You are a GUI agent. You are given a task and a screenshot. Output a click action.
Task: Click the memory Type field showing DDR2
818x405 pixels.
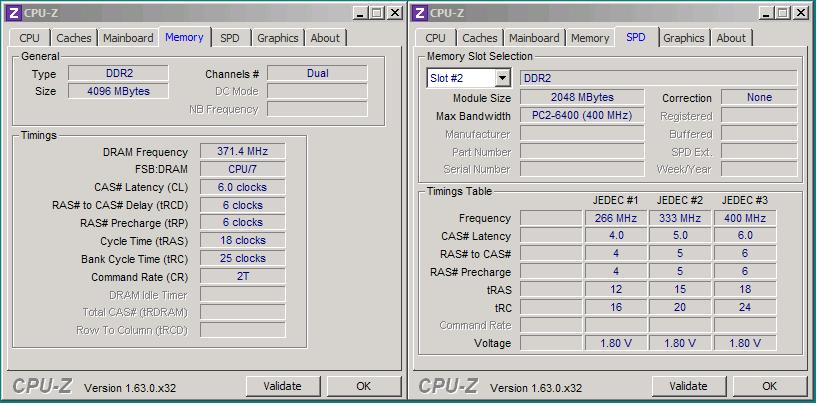click(118, 74)
